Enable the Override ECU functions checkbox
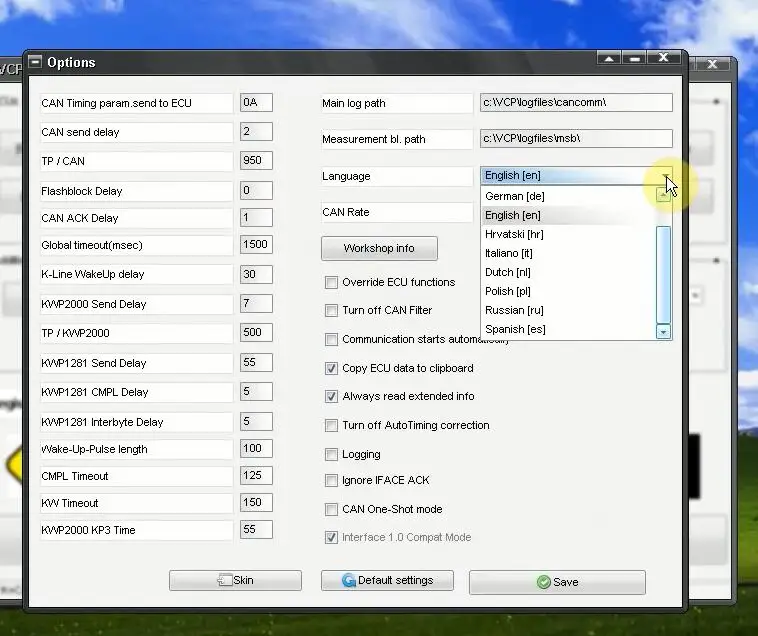 click(x=331, y=282)
